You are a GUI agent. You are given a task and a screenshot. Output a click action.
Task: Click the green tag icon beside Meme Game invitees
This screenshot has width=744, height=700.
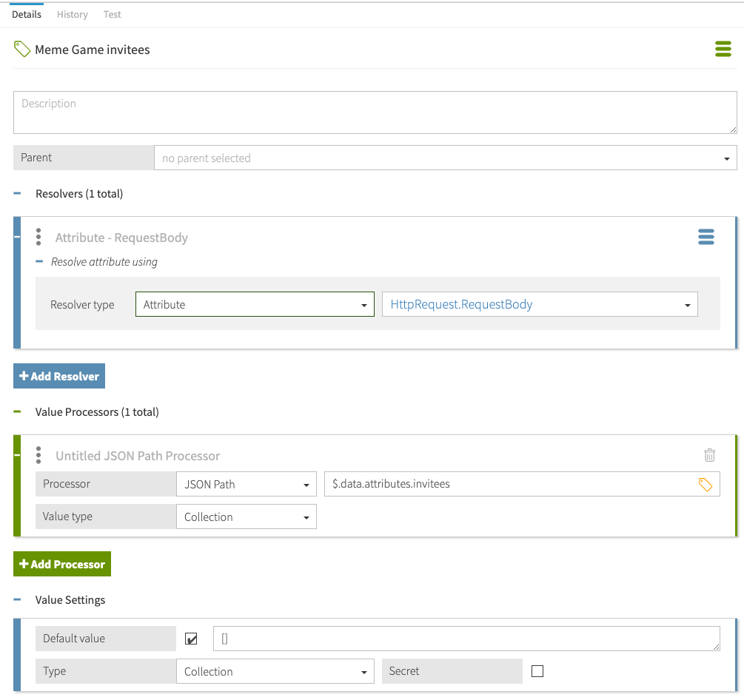point(22,50)
